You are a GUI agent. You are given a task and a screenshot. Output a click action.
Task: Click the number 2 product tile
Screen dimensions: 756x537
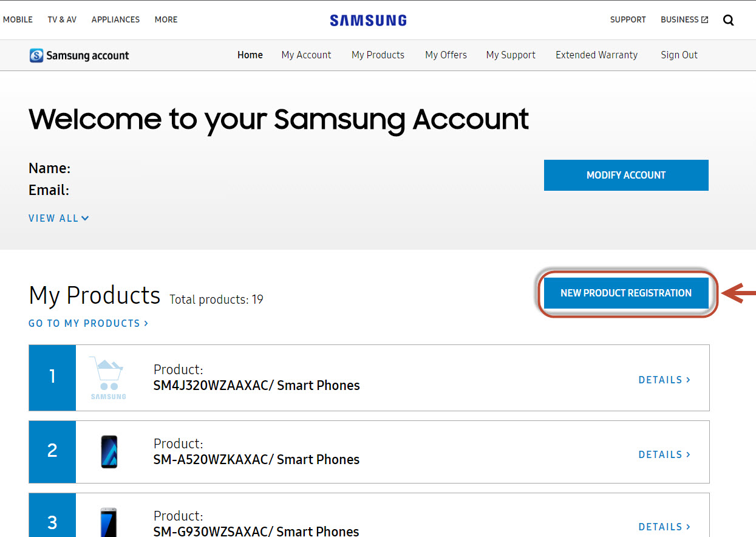click(x=52, y=452)
